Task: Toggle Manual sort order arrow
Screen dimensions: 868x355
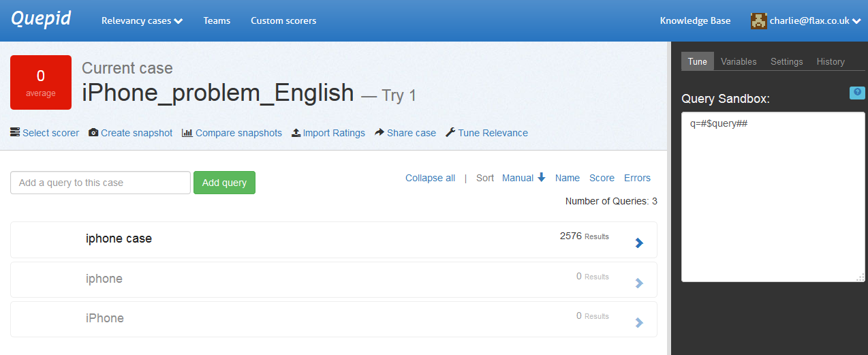Action: coord(542,178)
